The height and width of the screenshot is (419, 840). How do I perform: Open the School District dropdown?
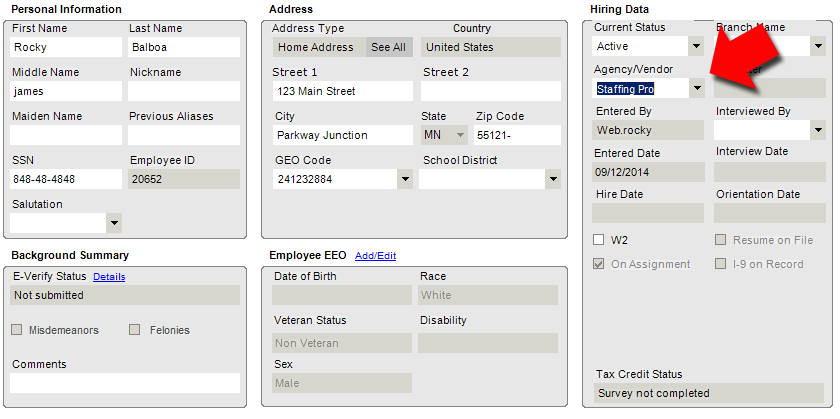click(x=553, y=179)
